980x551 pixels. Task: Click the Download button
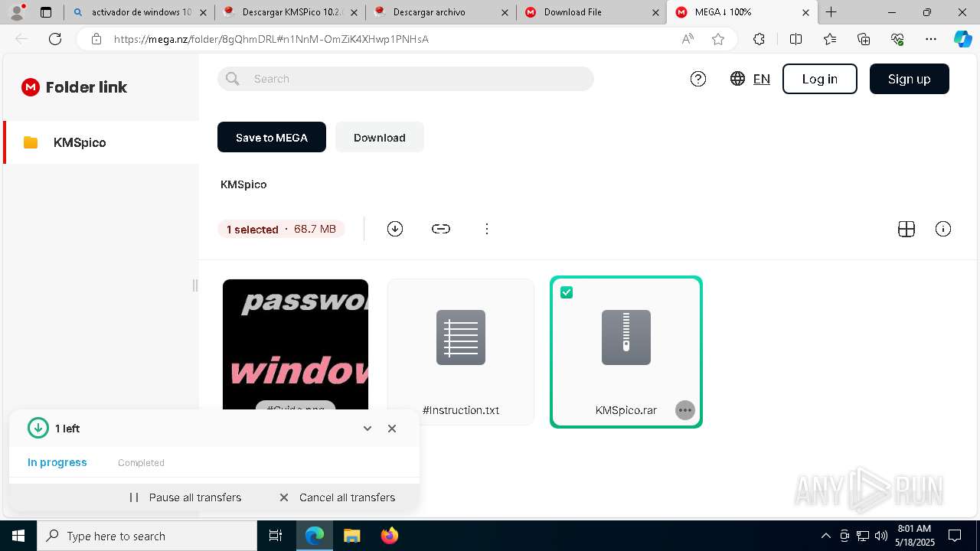pyautogui.click(x=380, y=137)
